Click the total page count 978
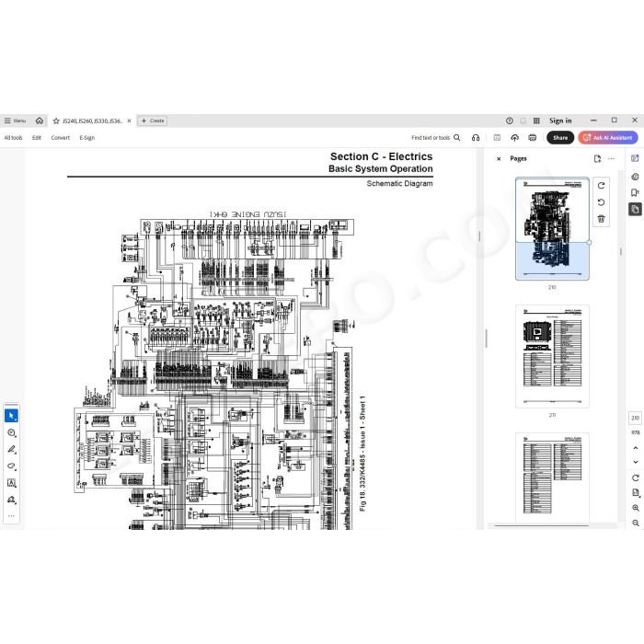 coord(636,432)
